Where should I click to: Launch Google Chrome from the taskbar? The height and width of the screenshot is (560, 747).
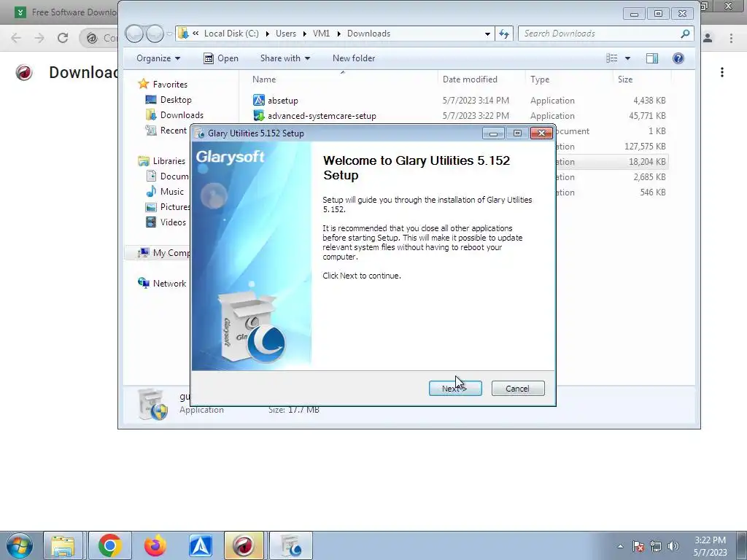coord(109,545)
